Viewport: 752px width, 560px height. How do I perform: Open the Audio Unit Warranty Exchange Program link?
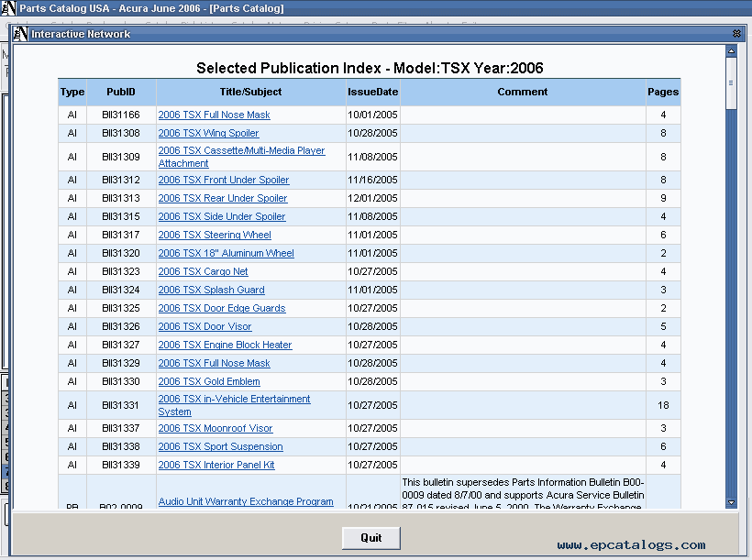(x=246, y=501)
